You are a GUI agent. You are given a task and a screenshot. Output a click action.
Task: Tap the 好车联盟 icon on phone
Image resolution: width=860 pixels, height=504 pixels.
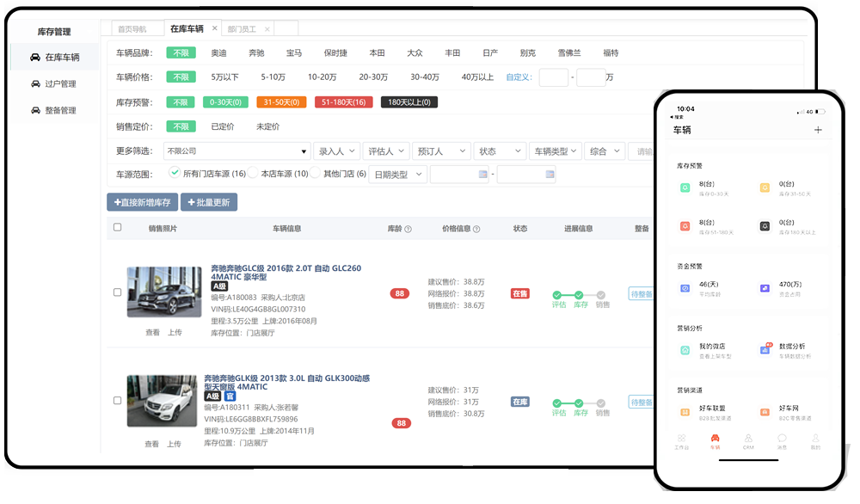pos(685,412)
